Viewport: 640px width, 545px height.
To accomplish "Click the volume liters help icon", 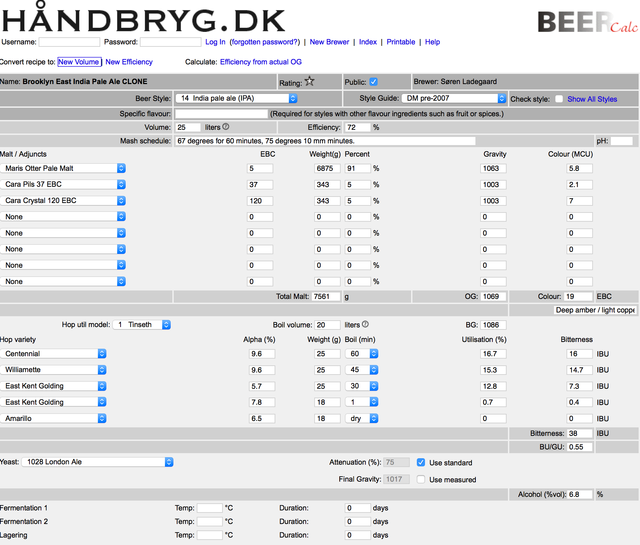I will tap(226, 127).
